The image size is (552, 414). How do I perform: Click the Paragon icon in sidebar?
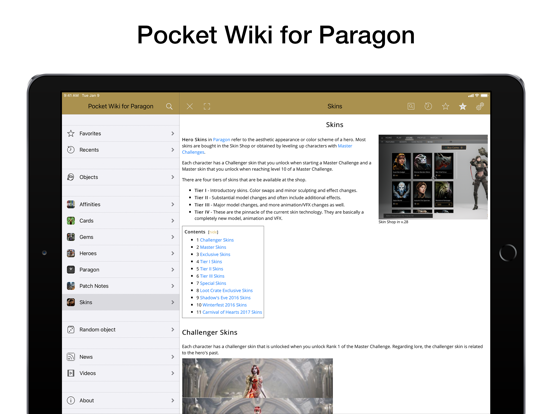click(x=71, y=270)
